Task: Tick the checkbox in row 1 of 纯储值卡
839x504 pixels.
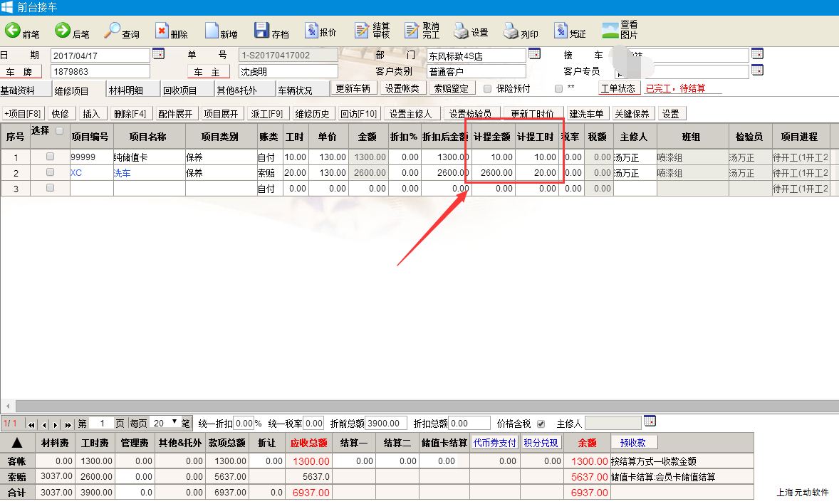Action: (x=50, y=157)
